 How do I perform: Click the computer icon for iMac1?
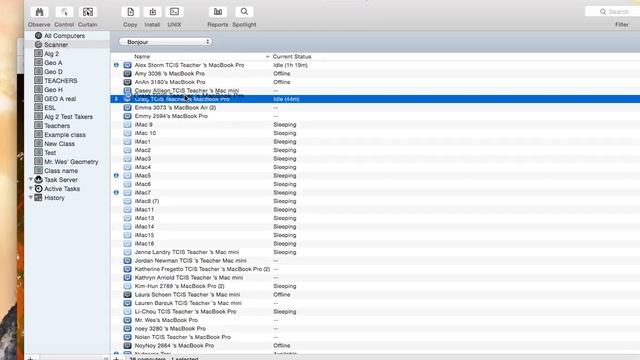coord(127,142)
